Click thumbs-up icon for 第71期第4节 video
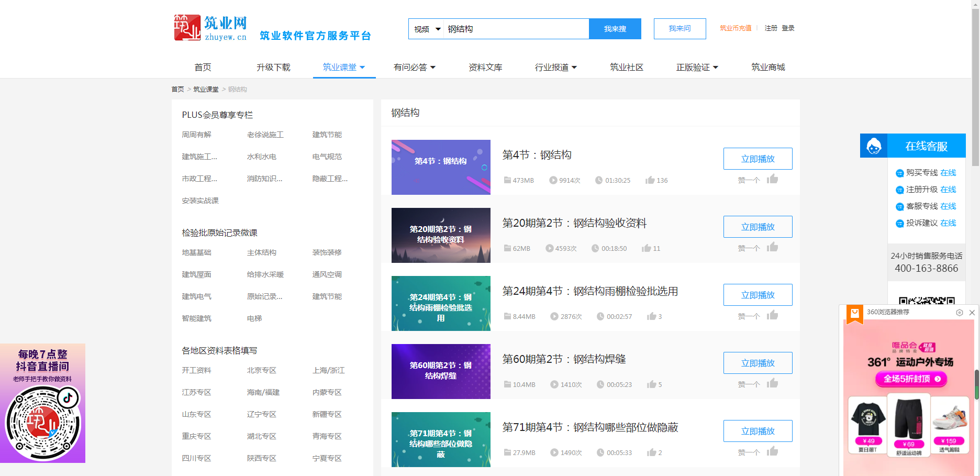The height and width of the screenshot is (476, 980). [773, 451]
